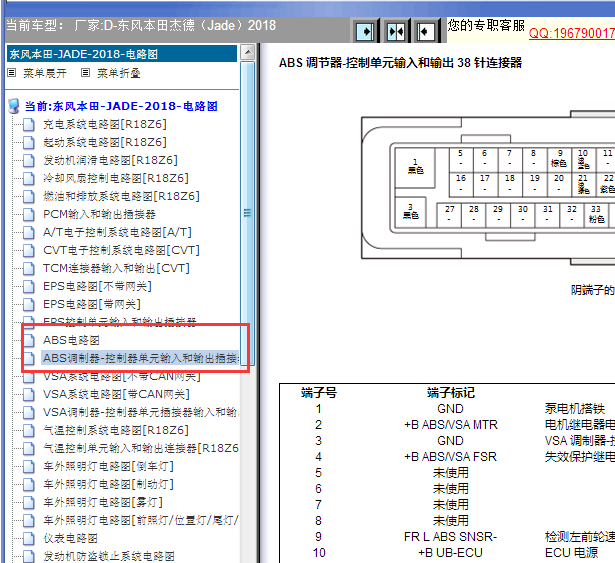This screenshot has height=563, width=615.
Task: Click table cell +B ABS/VSA MTR
Action: 451,425
